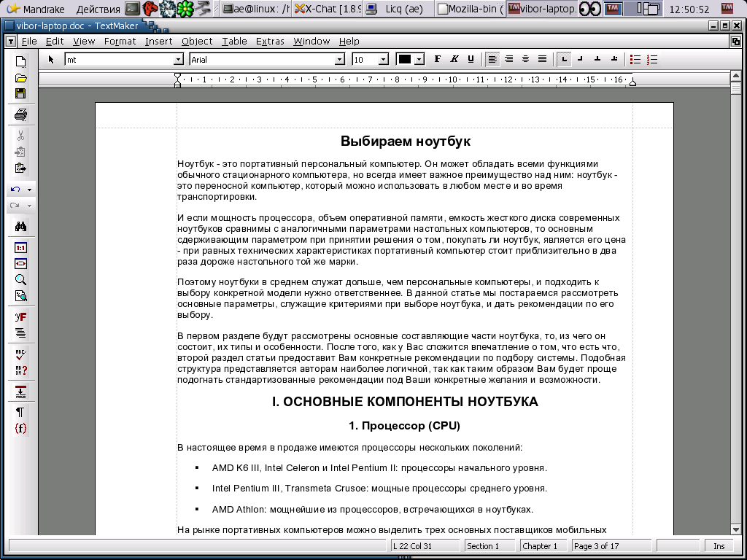Toggle bold formatting
This screenshot has height=560, width=747.
(438, 59)
